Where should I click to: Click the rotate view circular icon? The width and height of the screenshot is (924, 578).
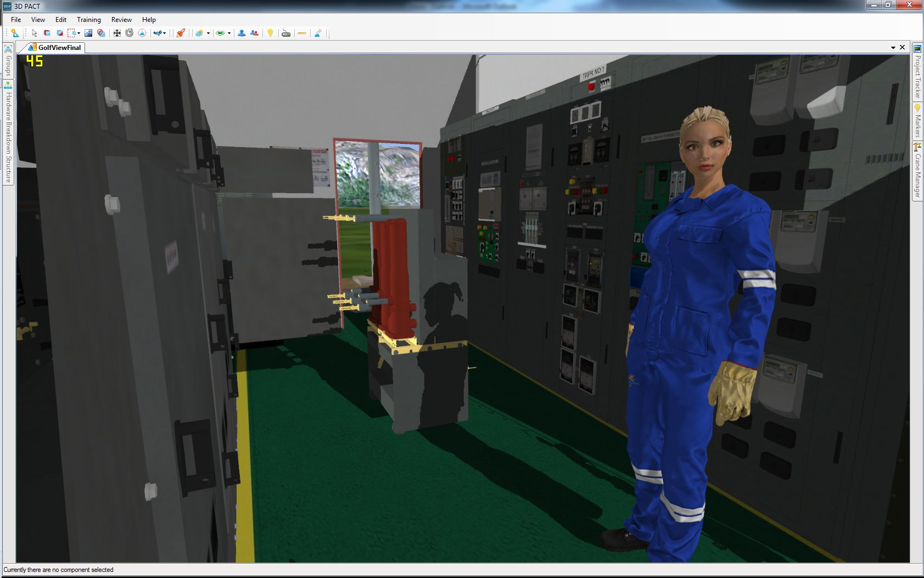pyautogui.click(x=130, y=33)
